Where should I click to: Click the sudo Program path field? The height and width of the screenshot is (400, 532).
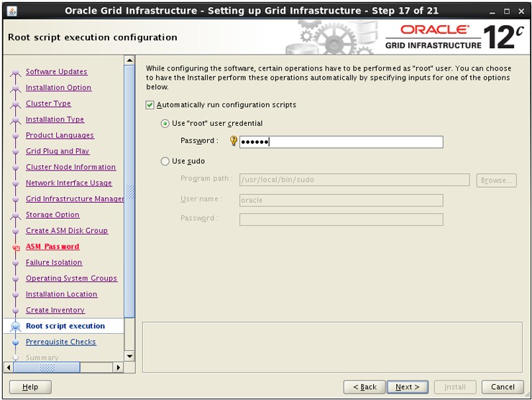[x=354, y=180]
